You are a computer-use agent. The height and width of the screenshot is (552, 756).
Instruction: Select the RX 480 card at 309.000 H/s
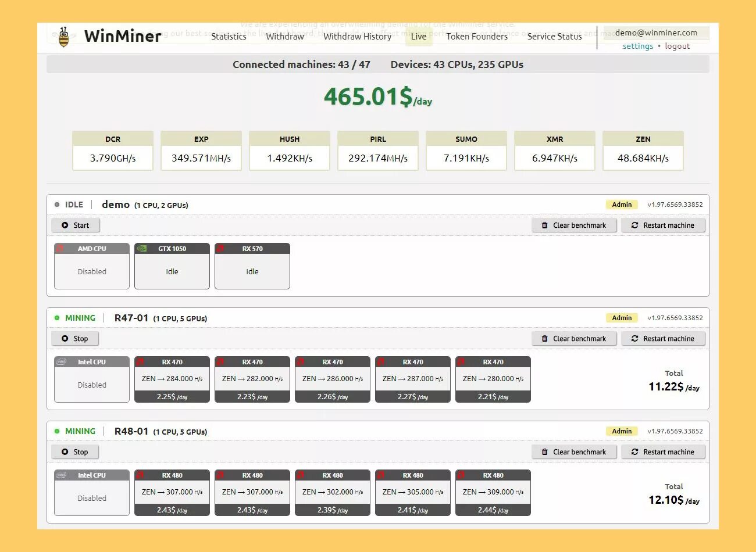pyautogui.click(x=493, y=492)
